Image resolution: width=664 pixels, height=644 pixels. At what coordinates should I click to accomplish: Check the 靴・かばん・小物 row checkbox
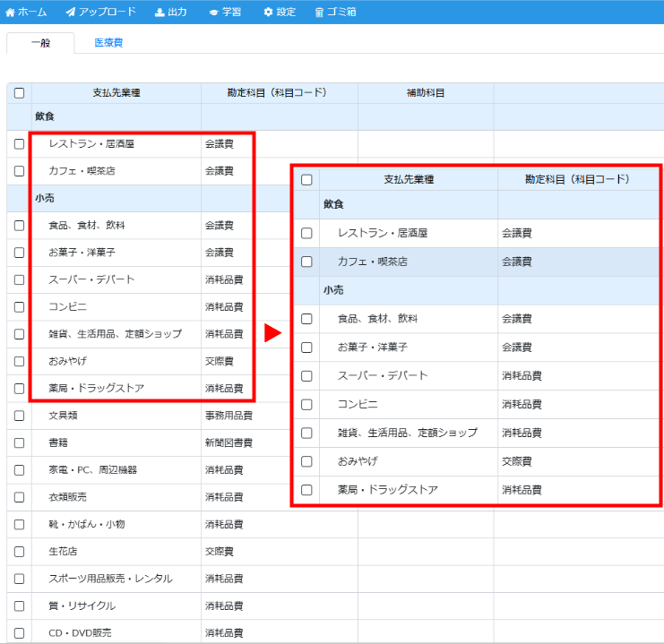click(19, 525)
